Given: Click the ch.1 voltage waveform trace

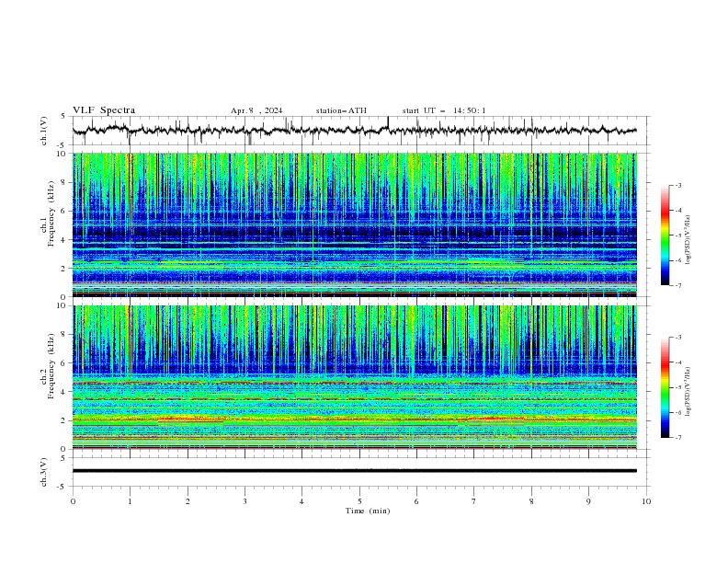Looking at the screenshot, I should [355, 131].
